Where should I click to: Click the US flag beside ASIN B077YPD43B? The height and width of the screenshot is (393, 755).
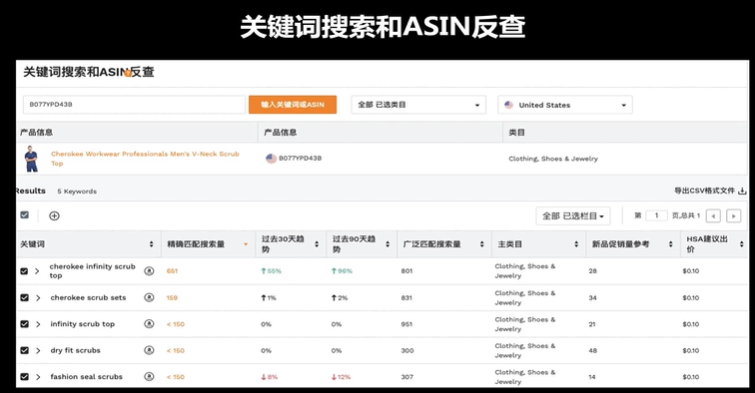pyautogui.click(x=271, y=158)
